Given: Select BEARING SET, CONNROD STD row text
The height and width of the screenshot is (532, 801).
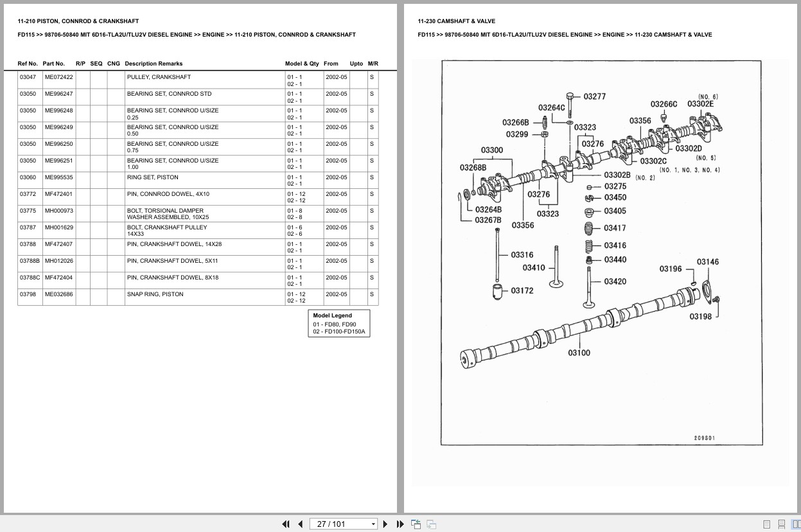Looking at the screenshot, I should 169,94.
